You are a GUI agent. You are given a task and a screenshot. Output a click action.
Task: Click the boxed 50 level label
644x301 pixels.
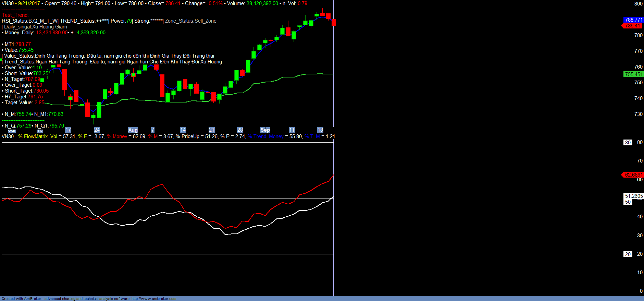(628, 202)
